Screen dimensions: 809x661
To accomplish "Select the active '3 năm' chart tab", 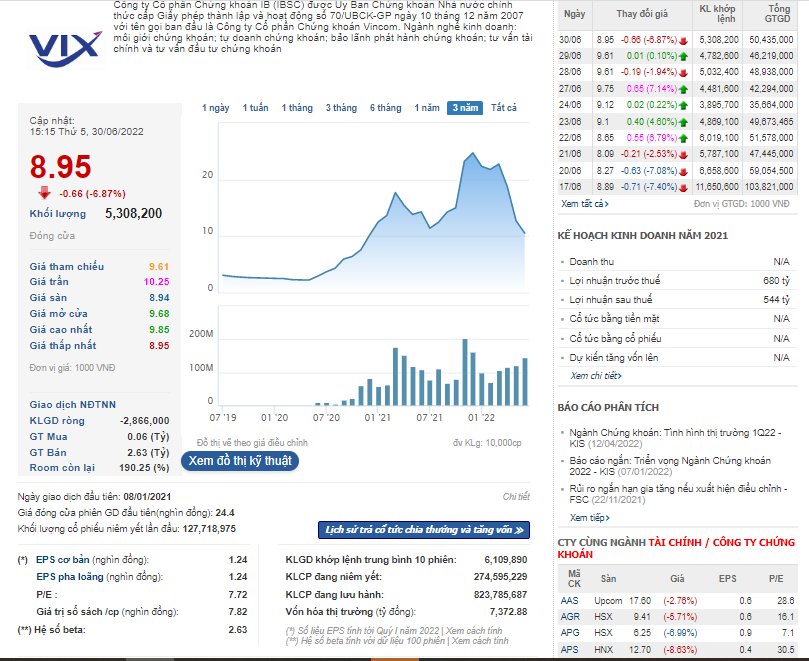I will [x=465, y=108].
